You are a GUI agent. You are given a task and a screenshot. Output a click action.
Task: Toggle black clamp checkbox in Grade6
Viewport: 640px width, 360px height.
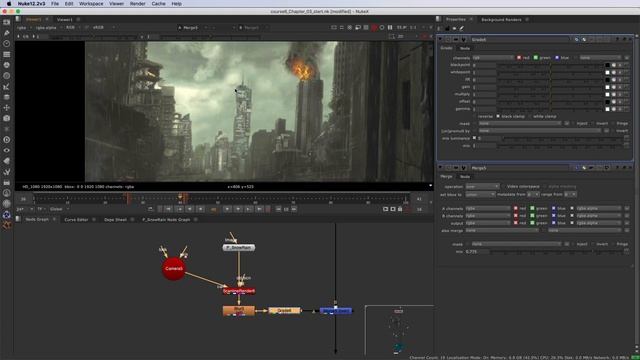click(x=498, y=116)
